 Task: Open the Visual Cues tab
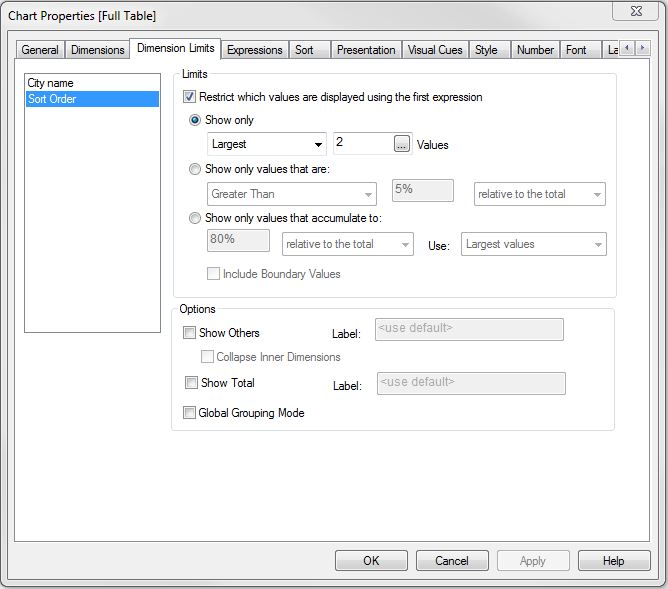[435, 49]
